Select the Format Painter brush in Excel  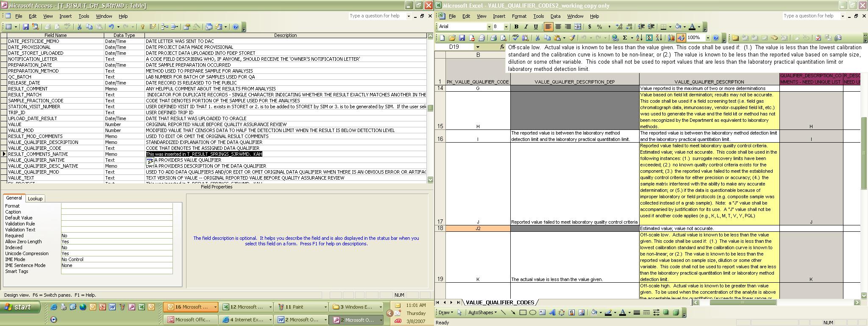tap(572, 38)
